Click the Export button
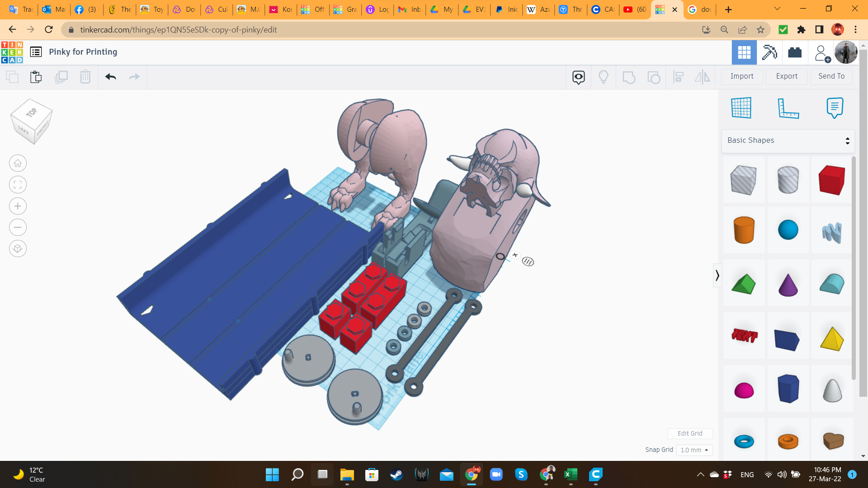 [x=787, y=76]
